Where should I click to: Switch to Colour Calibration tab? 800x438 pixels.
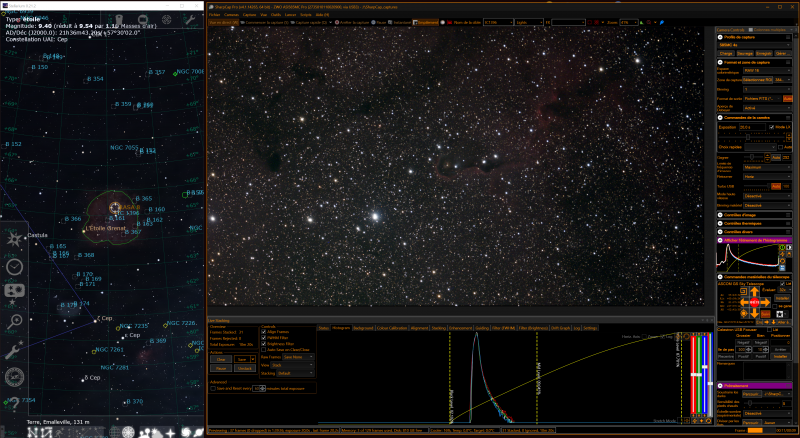[392, 328]
